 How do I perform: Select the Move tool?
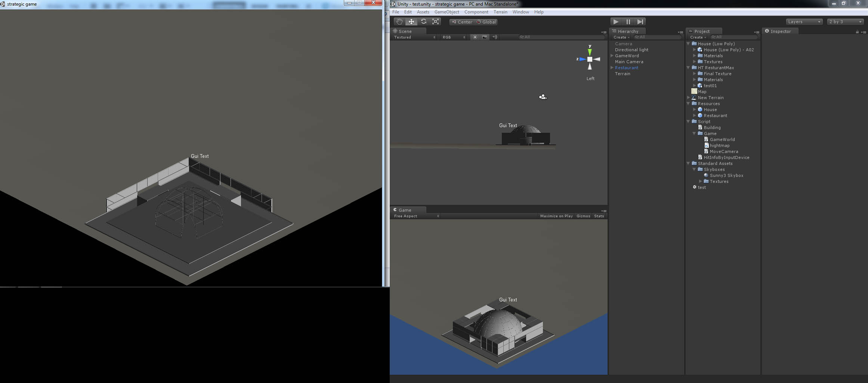411,21
